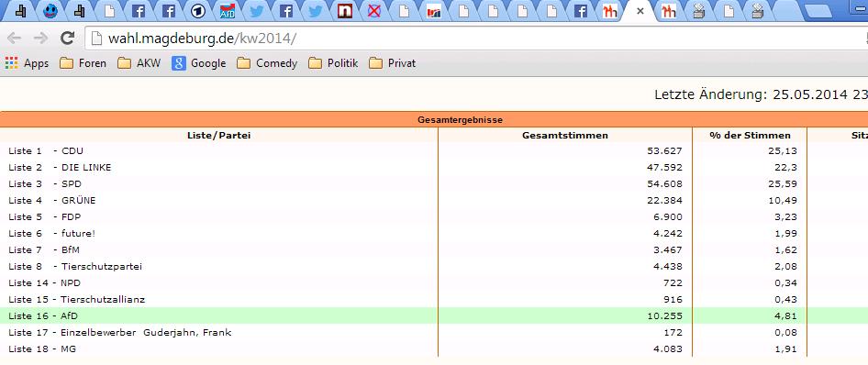Open the tab with red X icon
Viewport: 868px width, 365px height.
(x=374, y=10)
